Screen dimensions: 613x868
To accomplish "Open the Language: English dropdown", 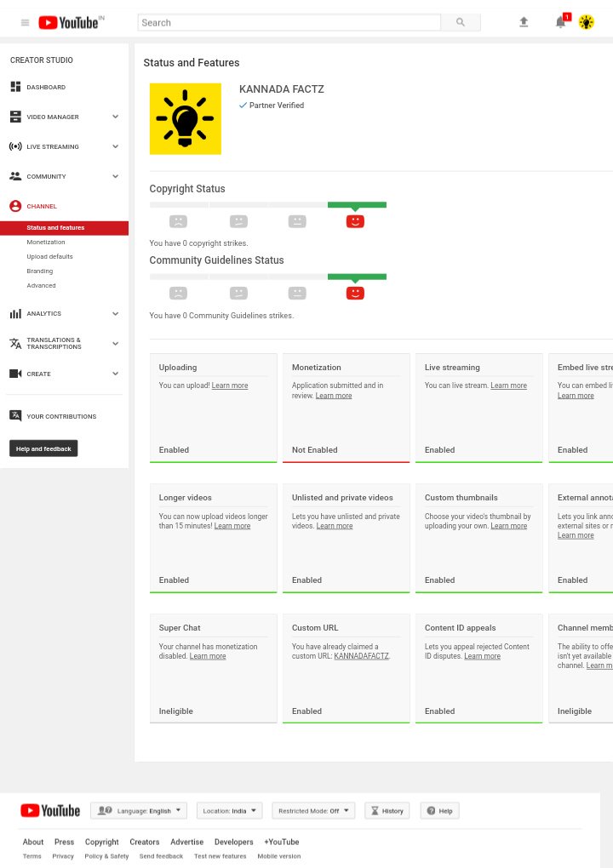I will [139, 811].
